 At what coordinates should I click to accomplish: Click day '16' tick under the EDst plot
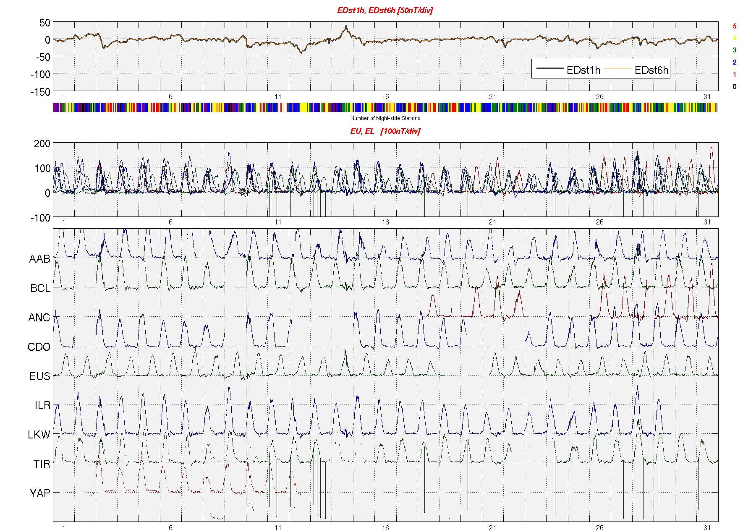(385, 97)
